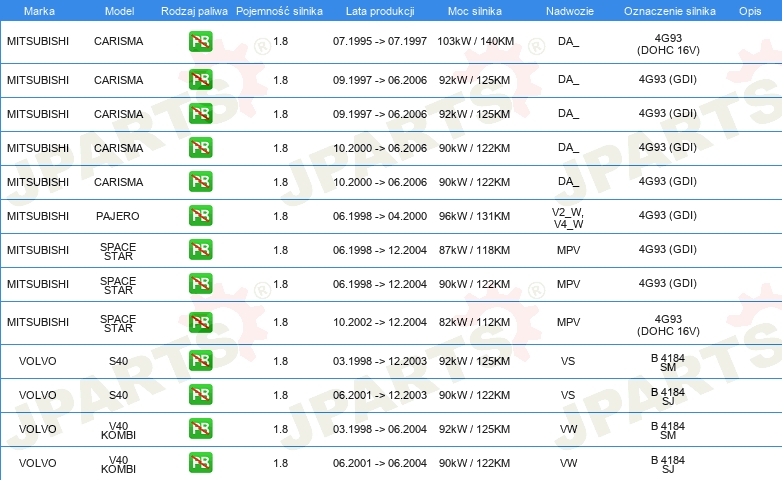Click the Oznaczenie silnika column header
Viewport: 782px width, 480px height.
coord(670,11)
